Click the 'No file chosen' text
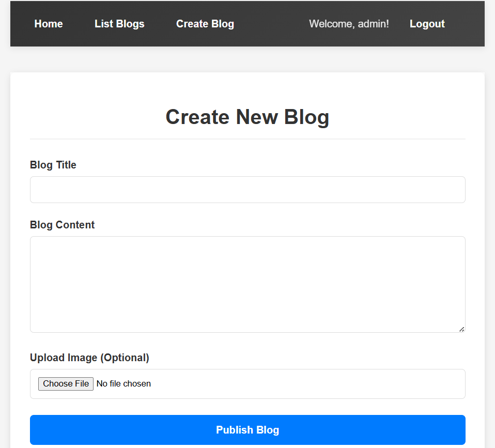This screenshot has width=495, height=448. 124,383
